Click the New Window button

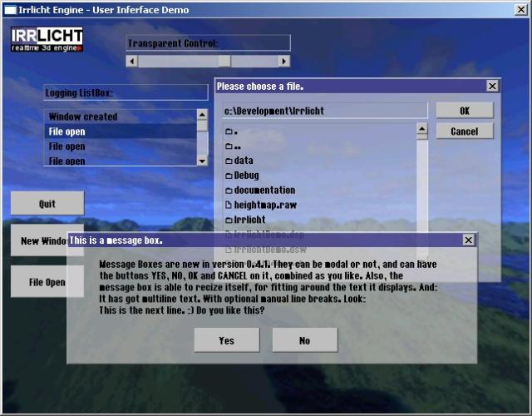pyautogui.click(x=39, y=240)
